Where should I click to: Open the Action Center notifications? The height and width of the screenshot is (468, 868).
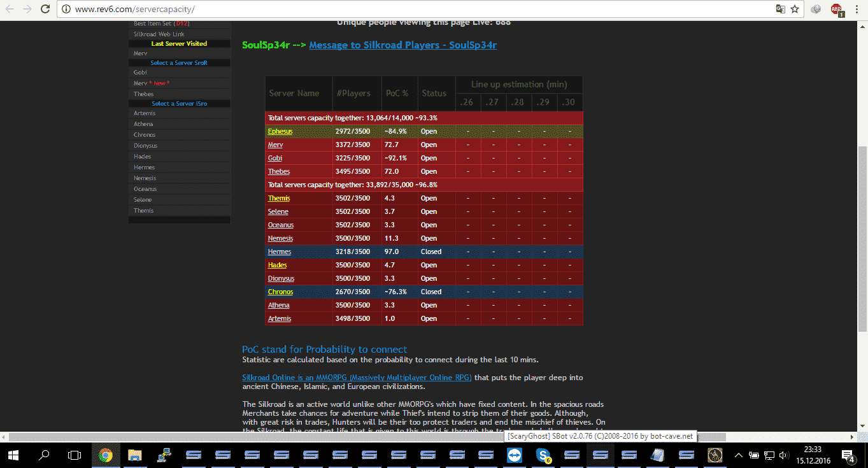848,456
